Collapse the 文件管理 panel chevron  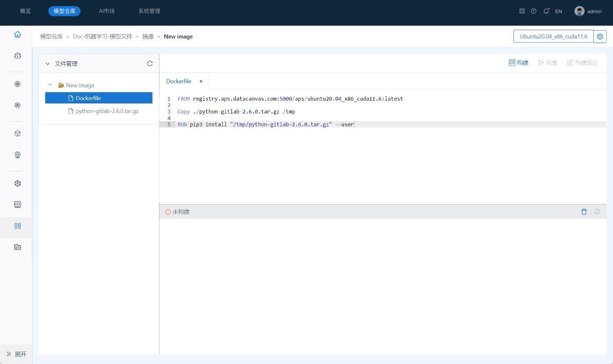point(47,64)
